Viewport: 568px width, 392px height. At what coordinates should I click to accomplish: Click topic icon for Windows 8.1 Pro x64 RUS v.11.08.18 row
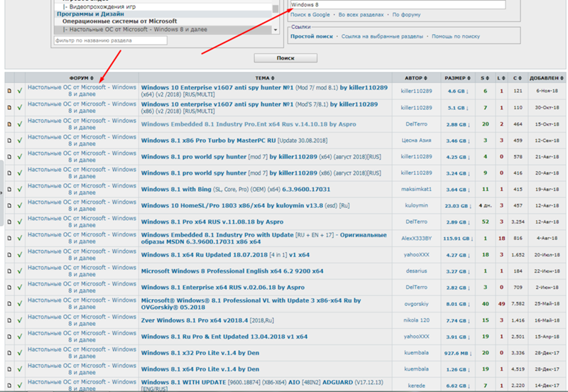[x=9, y=222]
